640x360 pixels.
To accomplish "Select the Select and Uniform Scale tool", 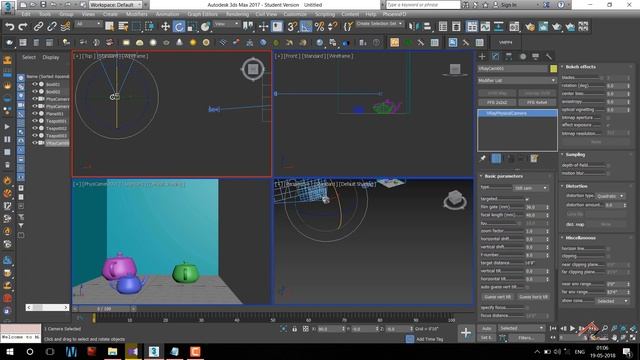I will [192, 27].
